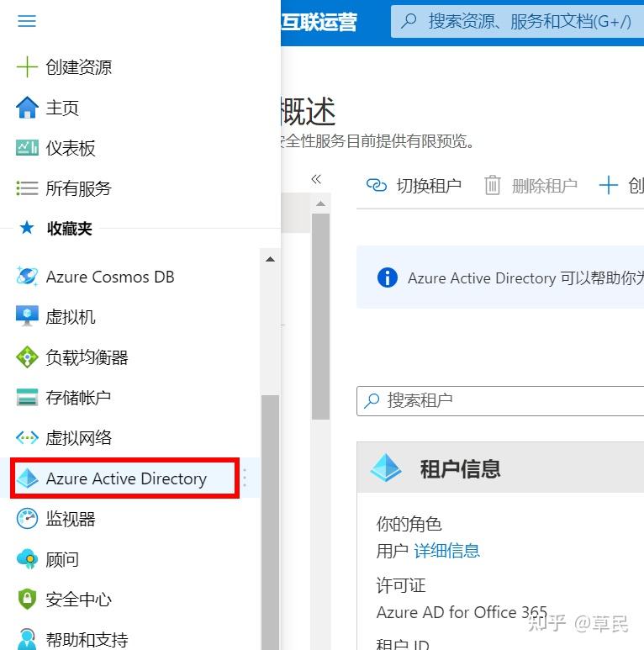
Task: Click the Home house icon
Action: pyautogui.click(x=27, y=108)
